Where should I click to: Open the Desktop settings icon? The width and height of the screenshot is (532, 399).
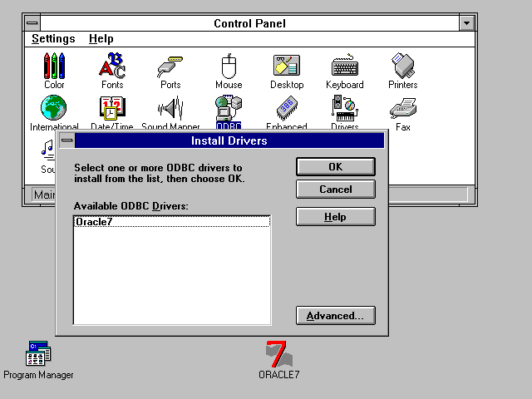point(287,66)
